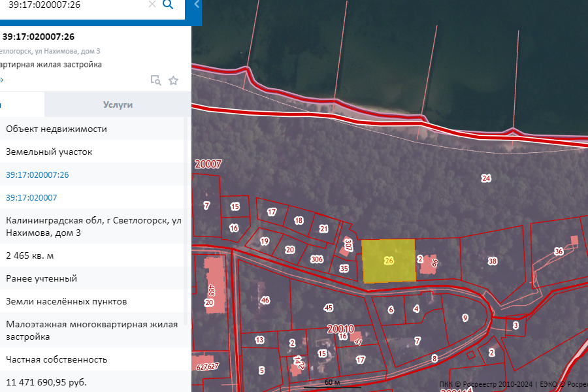Add the parcel to favorites with star
Viewport: 588px width, 392px height.
click(173, 80)
